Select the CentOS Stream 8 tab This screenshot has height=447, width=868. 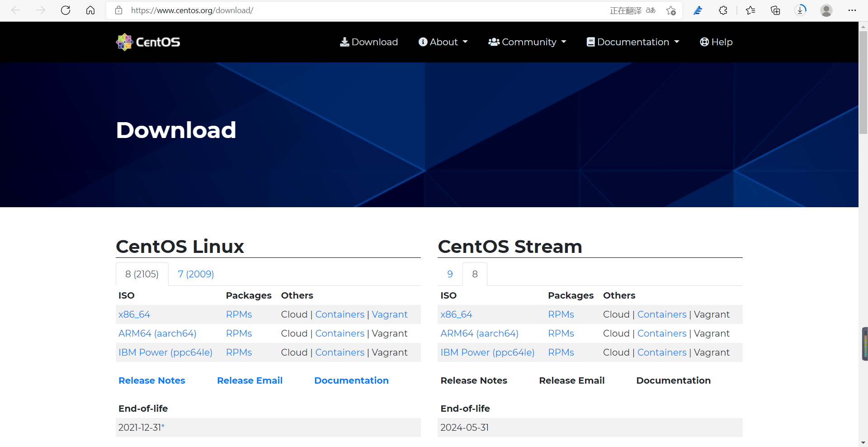point(475,274)
